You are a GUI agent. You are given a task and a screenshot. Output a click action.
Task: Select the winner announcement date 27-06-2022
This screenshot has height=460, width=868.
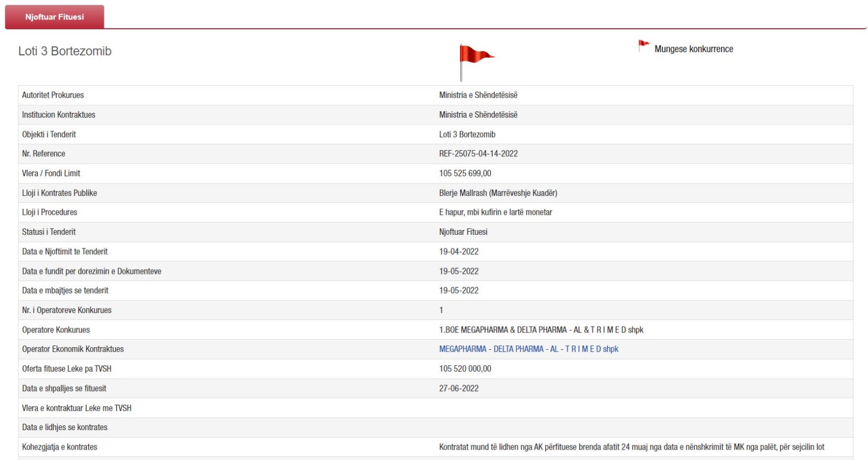(x=458, y=388)
